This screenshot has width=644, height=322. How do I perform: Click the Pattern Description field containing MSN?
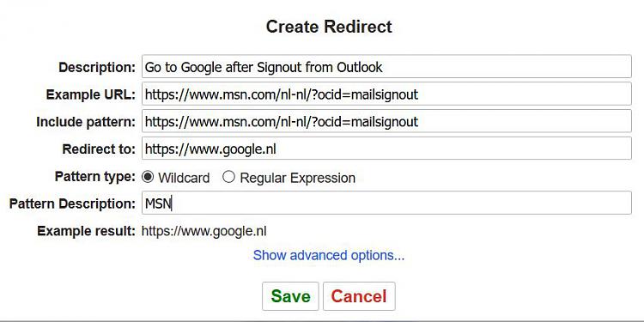click(x=386, y=203)
